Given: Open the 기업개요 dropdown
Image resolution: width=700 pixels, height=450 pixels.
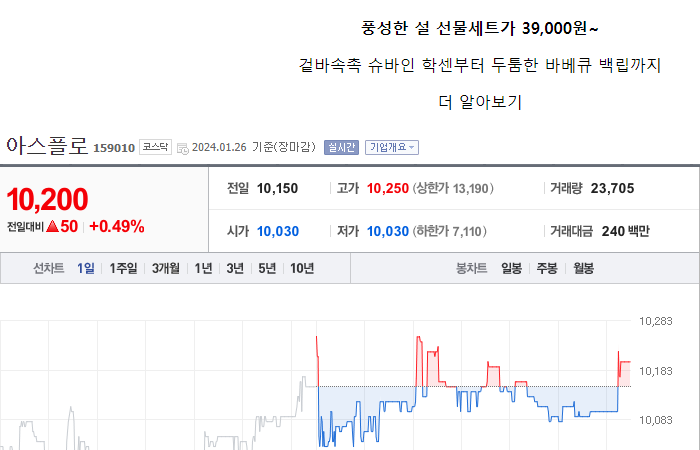Looking at the screenshot, I should point(392,147).
